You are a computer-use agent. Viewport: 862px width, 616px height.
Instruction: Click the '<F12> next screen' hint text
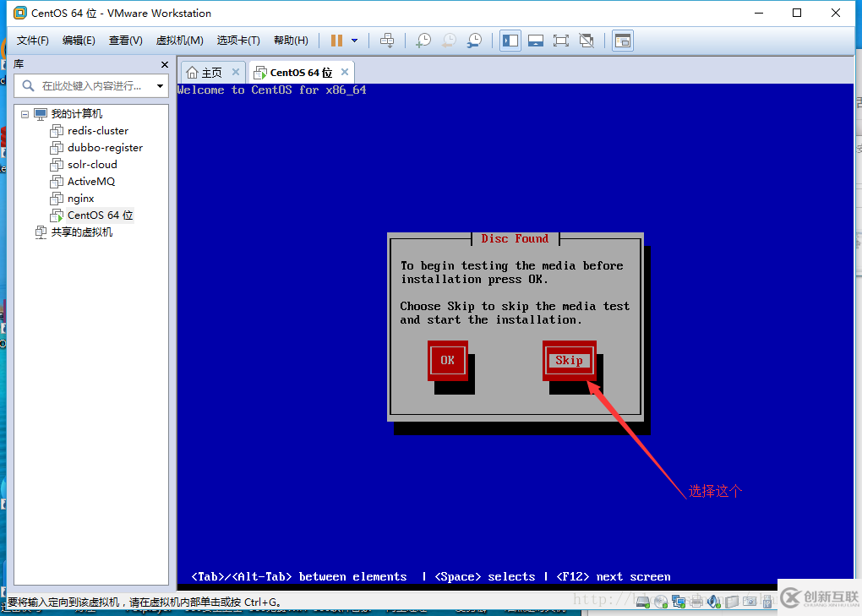click(614, 577)
